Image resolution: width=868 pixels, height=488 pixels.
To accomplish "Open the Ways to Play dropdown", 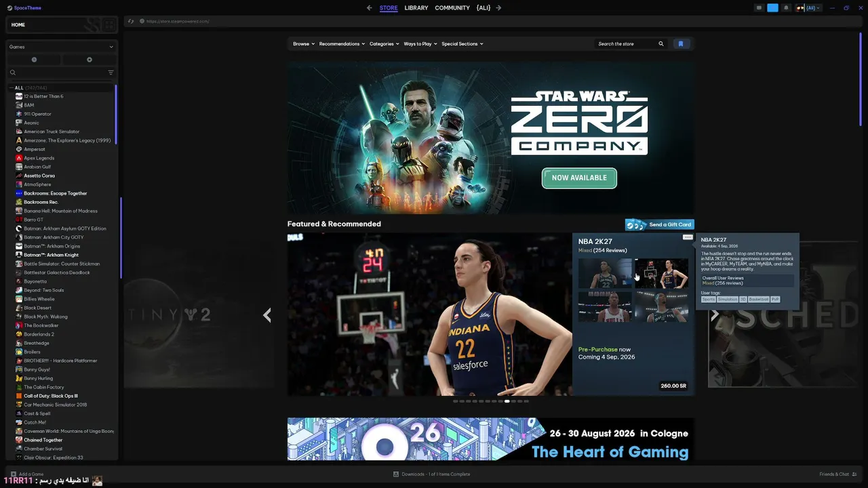I will (x=420, y=44).
